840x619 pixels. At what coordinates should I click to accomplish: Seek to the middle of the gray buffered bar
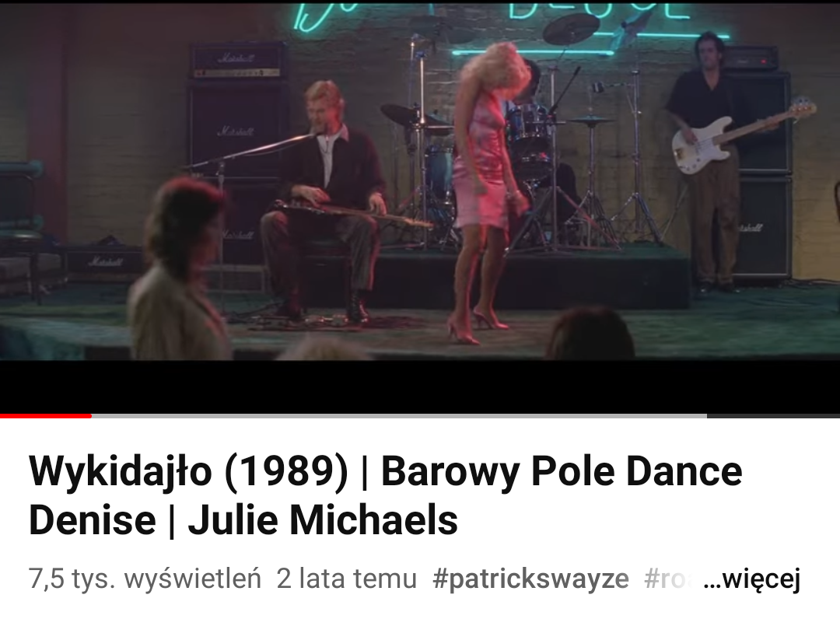pyautogui.click(x=399, y=415)
